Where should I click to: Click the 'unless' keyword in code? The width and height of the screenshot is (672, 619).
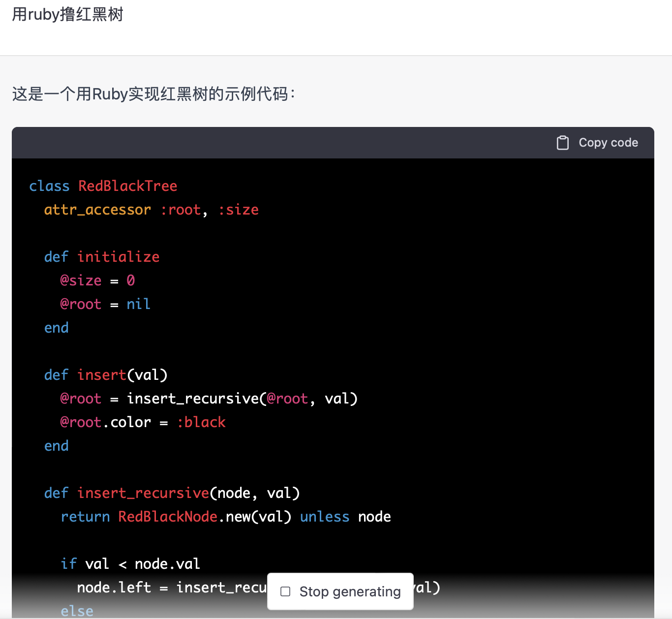325,517
